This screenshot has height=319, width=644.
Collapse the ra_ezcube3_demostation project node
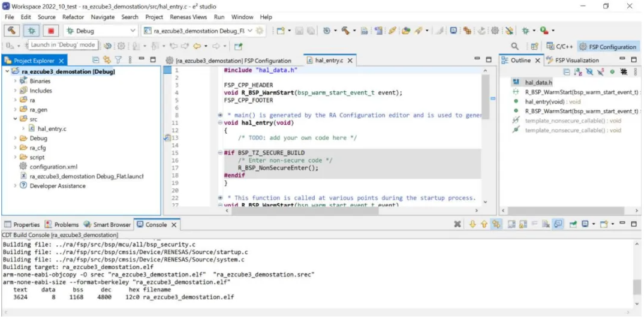pos(7,71)
